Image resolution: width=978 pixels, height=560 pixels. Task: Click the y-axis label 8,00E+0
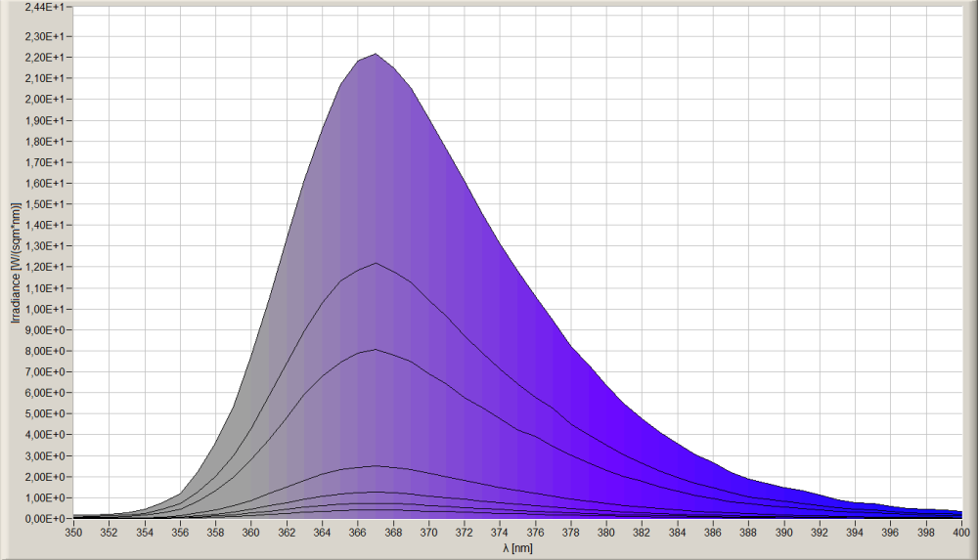43,351
